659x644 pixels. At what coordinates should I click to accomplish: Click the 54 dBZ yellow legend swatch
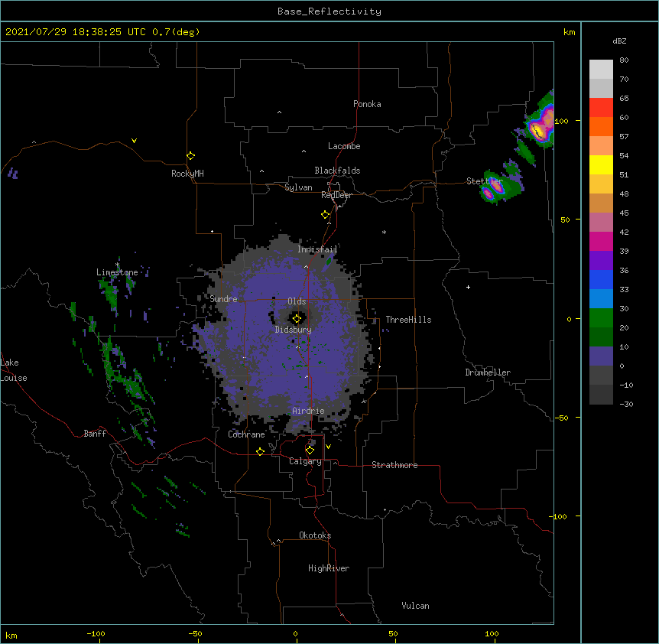pyautogui.click(x=601, y=164)
